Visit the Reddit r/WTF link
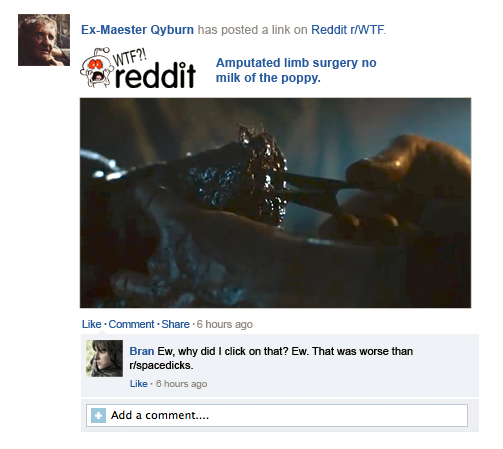The image size is (503, 449). tap(348, 30)
